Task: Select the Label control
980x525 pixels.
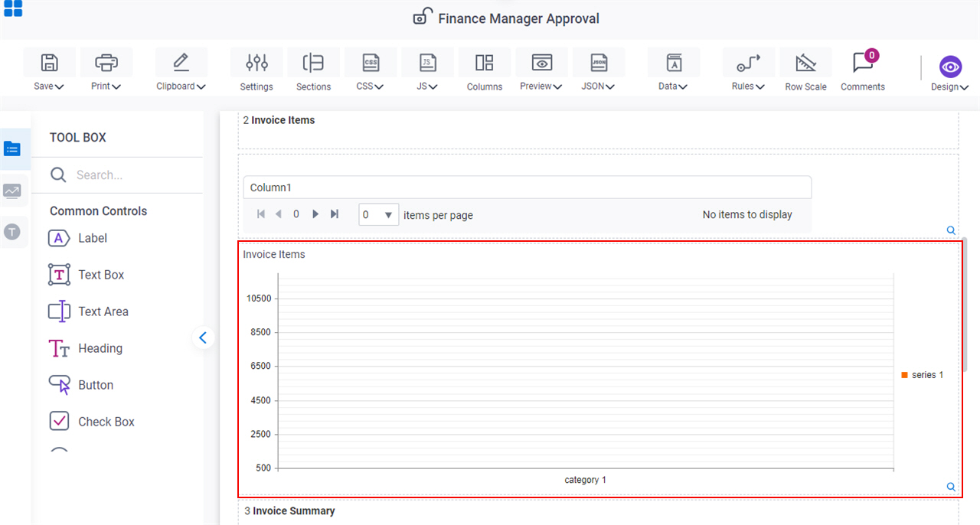Action: point(78,239)
